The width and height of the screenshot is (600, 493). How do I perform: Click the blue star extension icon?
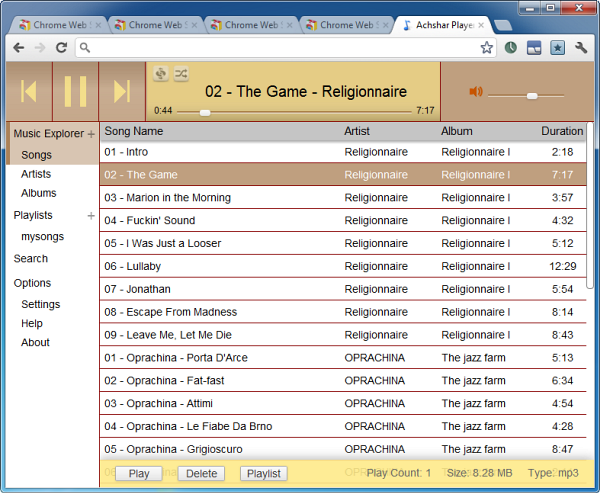pyautogui.click(x=558, y=48)
